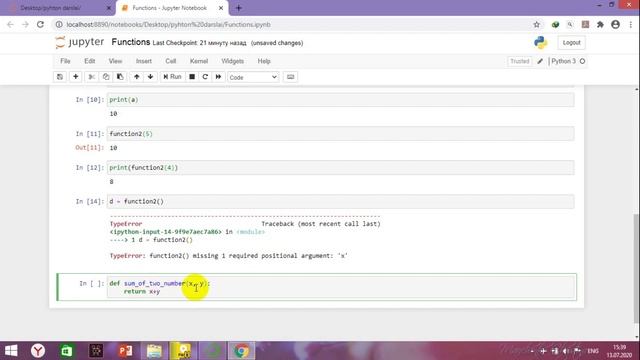Copy selected cells icon
Screen dimensions: 640x360
tap(106, 77)
